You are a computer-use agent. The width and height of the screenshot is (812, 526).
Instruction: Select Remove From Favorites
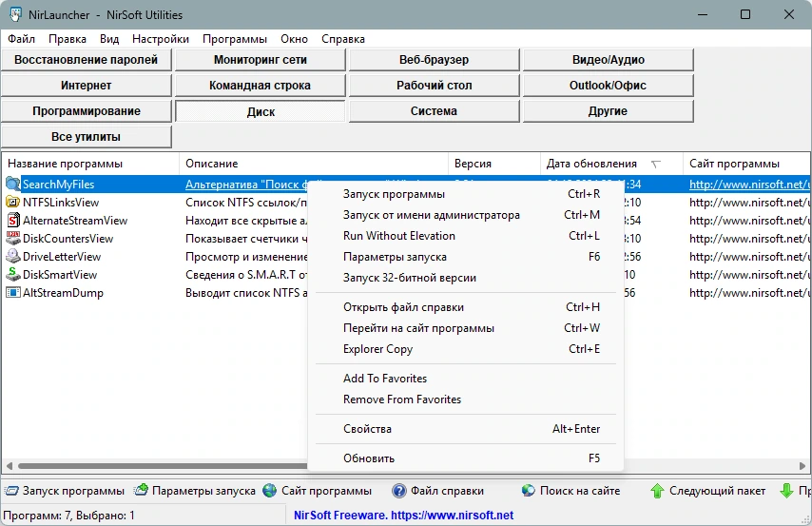(466, 399)
